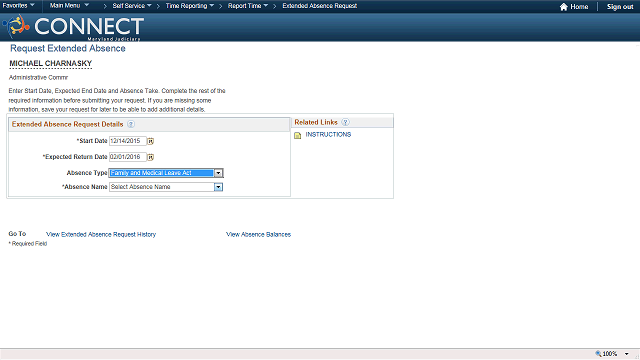Screen dimensions: 640x360
Task: Click help icon beside Related Links
Action: tap(345, 122)
